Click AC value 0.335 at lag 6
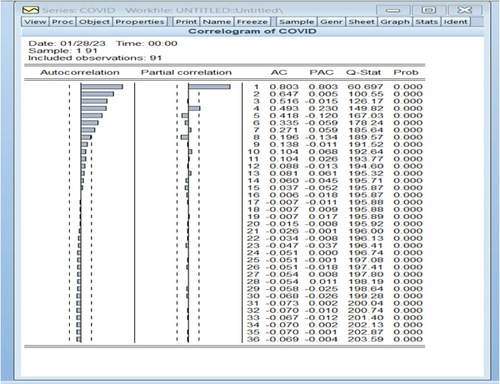The width and height of the screenshot is (500, 384). tap(284, 123)
